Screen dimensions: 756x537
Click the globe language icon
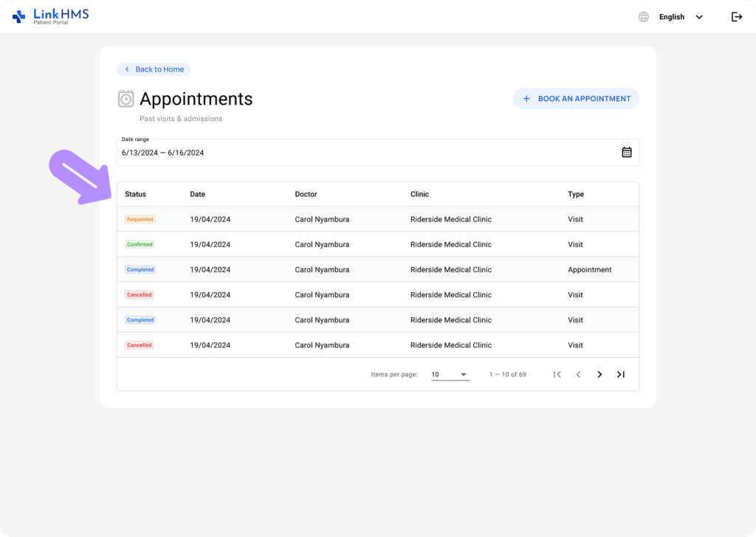[643, 17]
